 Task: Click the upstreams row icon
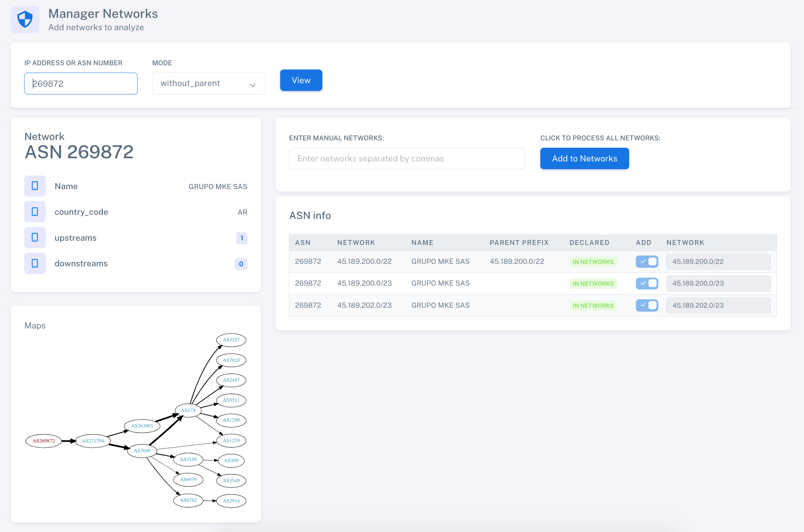[35, 238]
